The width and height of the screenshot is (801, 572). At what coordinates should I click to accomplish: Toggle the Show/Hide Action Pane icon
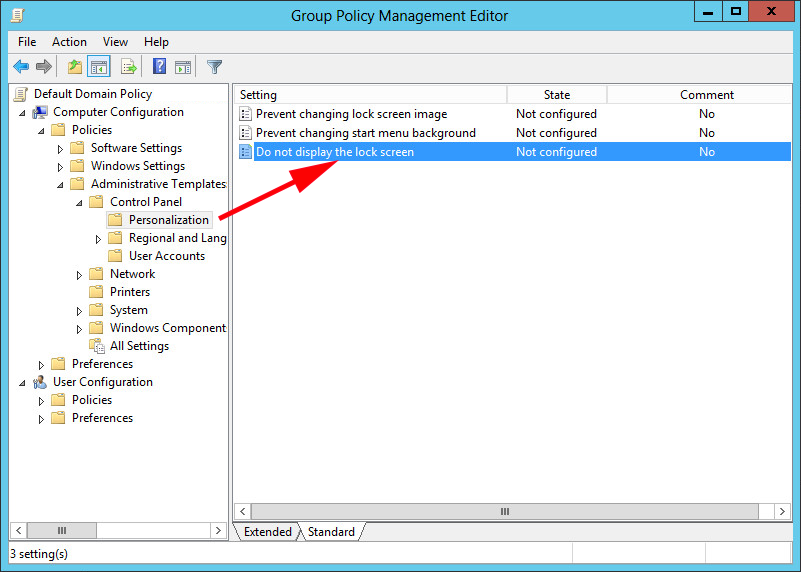[183, 66]
